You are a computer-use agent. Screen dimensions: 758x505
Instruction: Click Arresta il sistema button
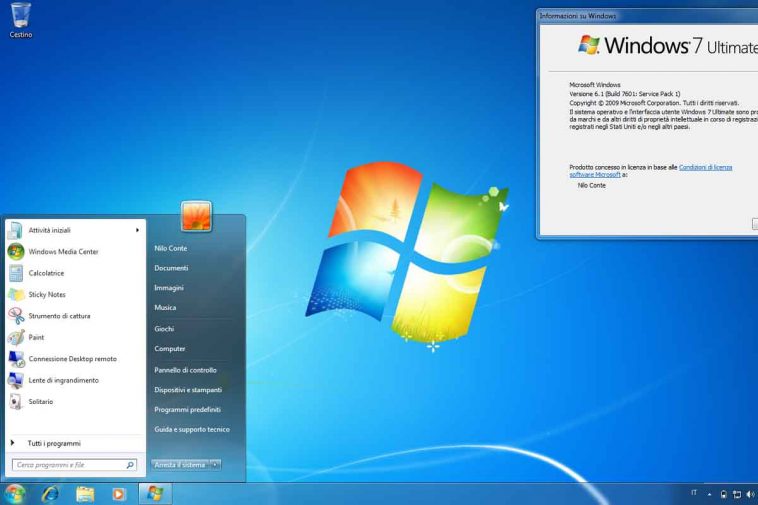[180, 465]
